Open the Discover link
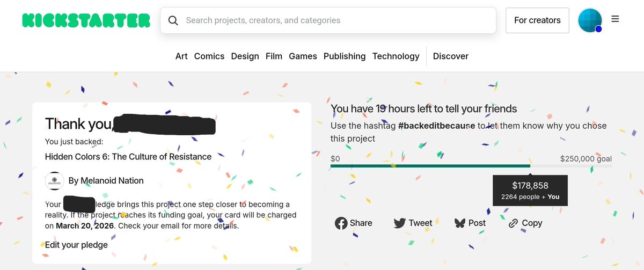 (x=451, y=56)
